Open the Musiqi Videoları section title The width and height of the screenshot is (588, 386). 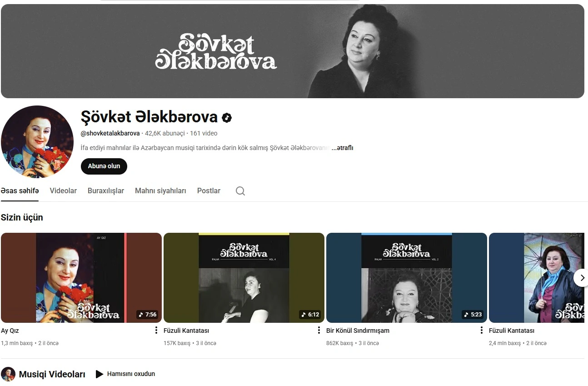pos(52,375)
